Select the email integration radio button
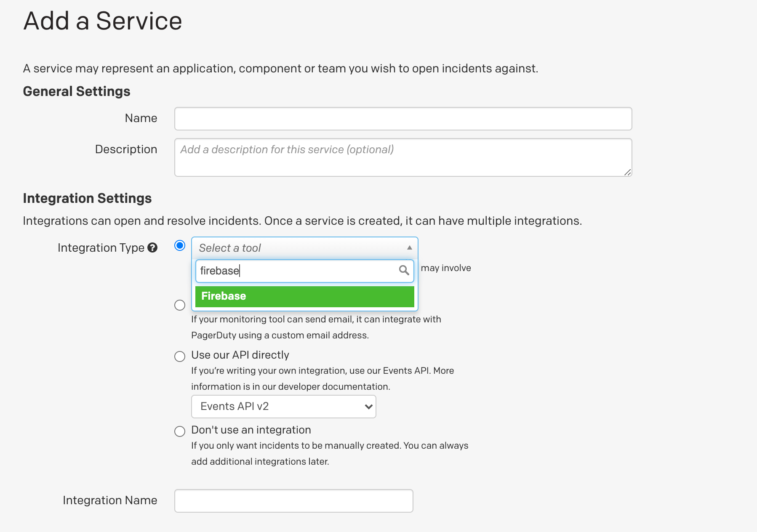Image resolution: width=757 pixels, height=532 pixels. 180,305
